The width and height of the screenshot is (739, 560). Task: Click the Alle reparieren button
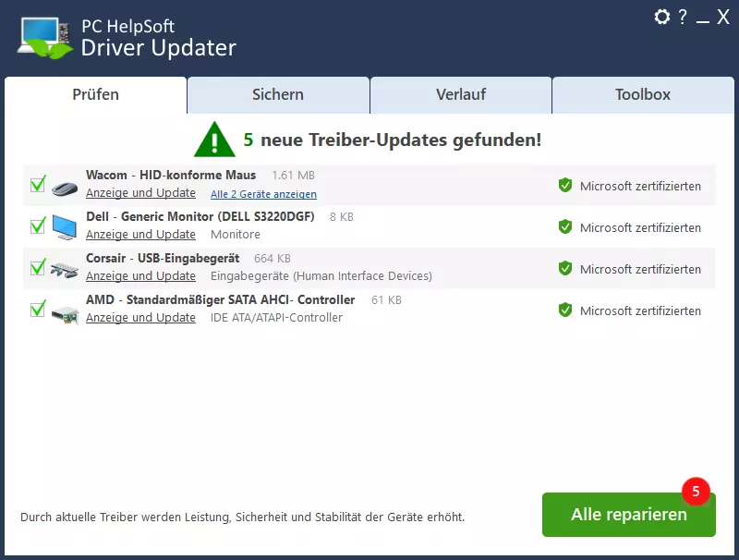(x=629, y=515)
